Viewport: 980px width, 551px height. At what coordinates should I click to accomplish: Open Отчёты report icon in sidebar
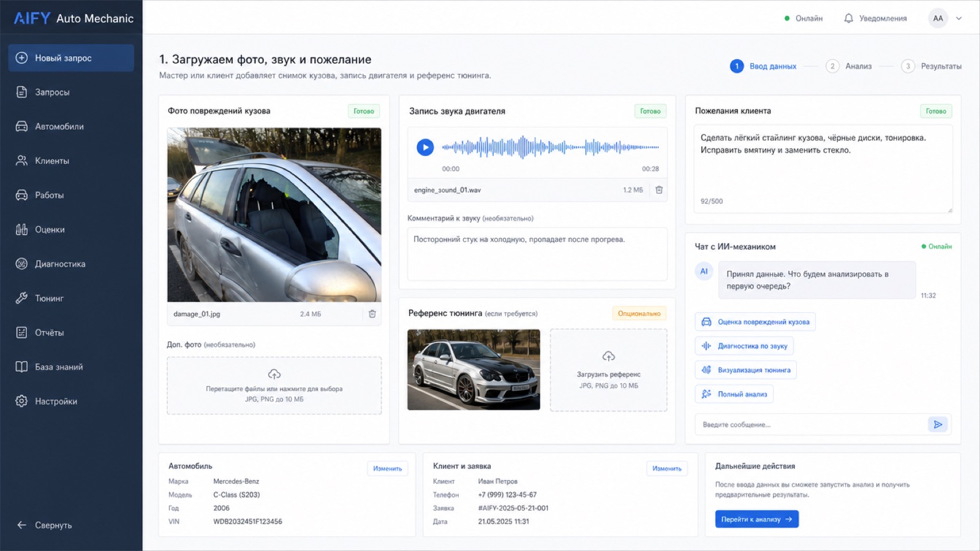(21, 332)
